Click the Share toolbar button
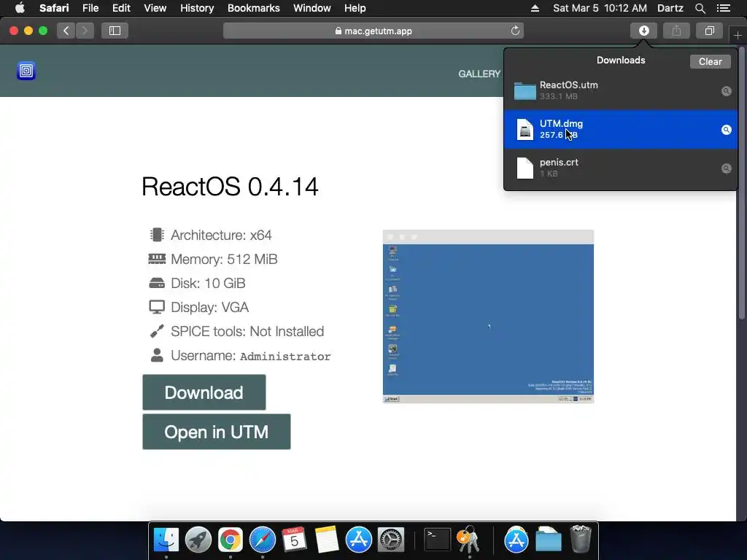 click(x=676, y=31)
